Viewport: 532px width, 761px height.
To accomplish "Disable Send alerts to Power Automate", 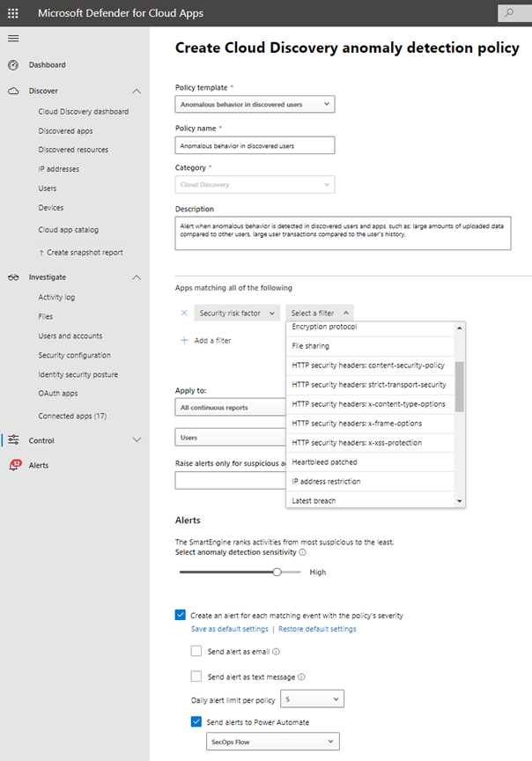I will pyautogui.click(x=196, y=722).
